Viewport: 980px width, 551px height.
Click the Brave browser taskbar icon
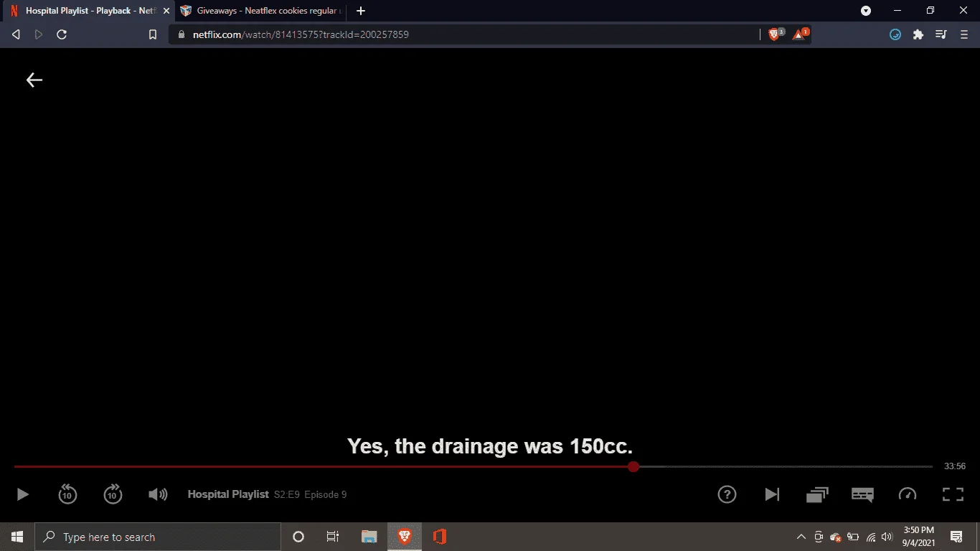click(405, 537)
